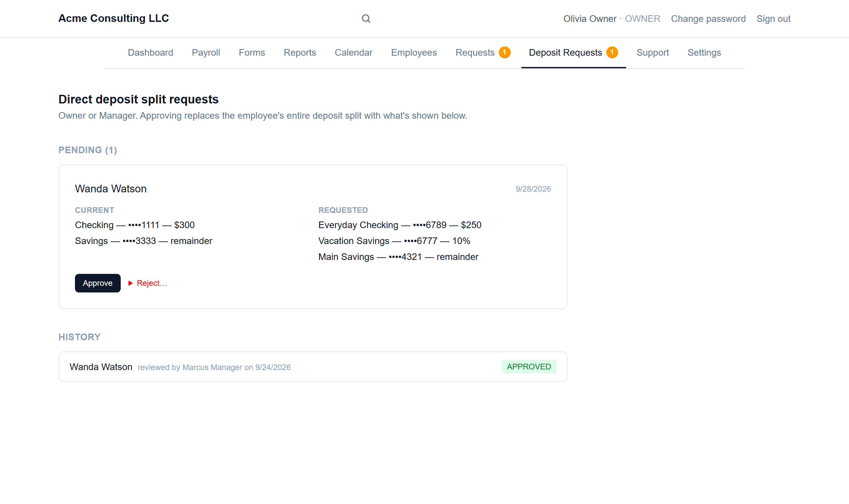
Task: Click the reviewed by Marcus Manager text
Action: click(214, 367)
